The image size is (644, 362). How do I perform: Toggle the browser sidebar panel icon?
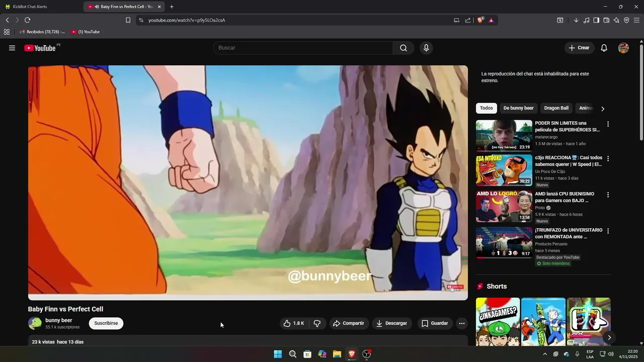(x=596, y=20)
